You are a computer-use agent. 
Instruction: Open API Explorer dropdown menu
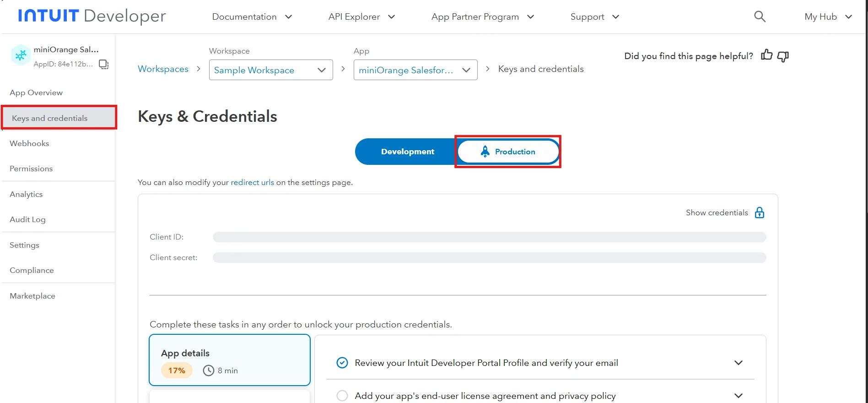pos(361,16)
